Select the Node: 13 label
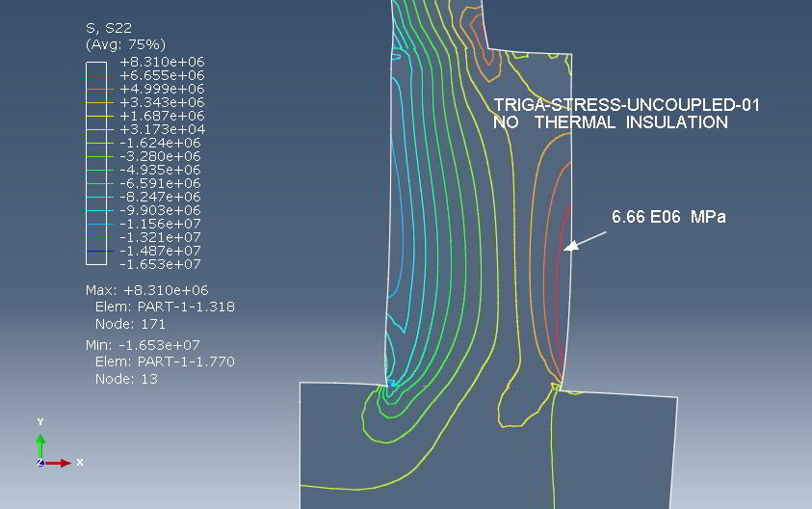This screenshot has height=509, width=812. click(126, 379)
